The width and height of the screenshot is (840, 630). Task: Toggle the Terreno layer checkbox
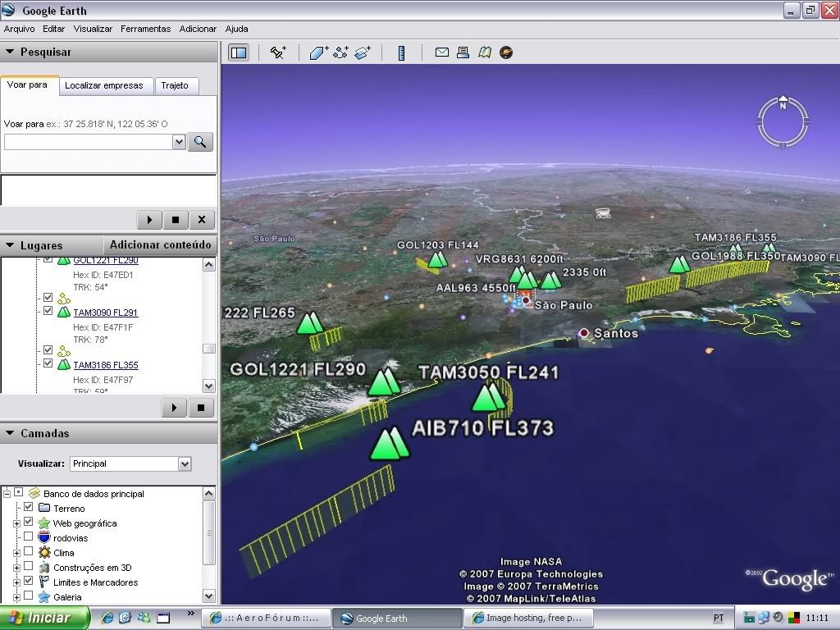coord(29,507)
